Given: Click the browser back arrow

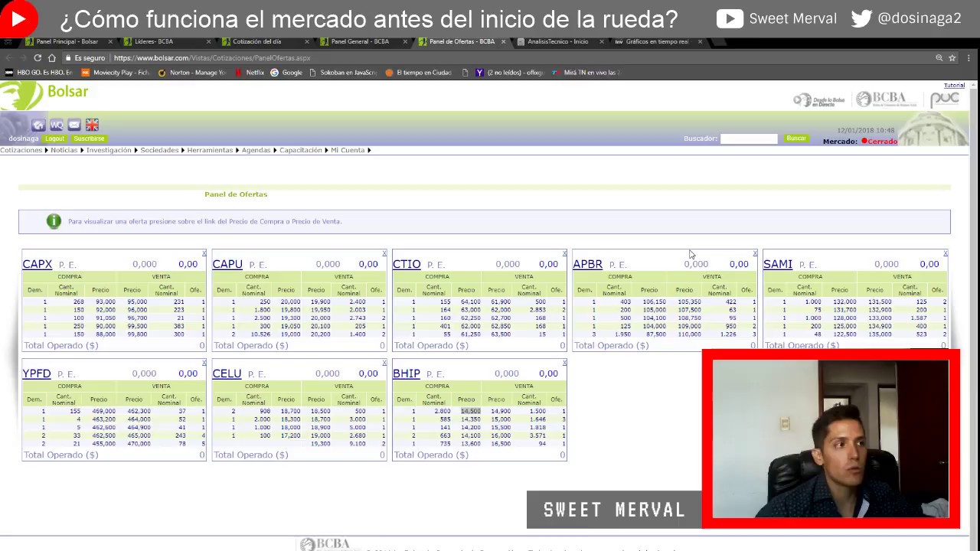Looking at the screenshot, I should tap(9, 57).
